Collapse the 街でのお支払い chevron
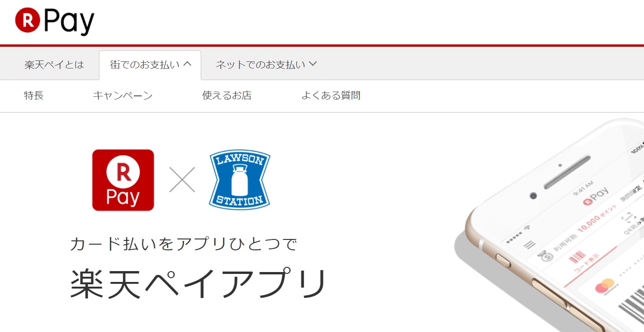Image resolution: width=644 pixels, height=332 pixels. pos(187,64)
